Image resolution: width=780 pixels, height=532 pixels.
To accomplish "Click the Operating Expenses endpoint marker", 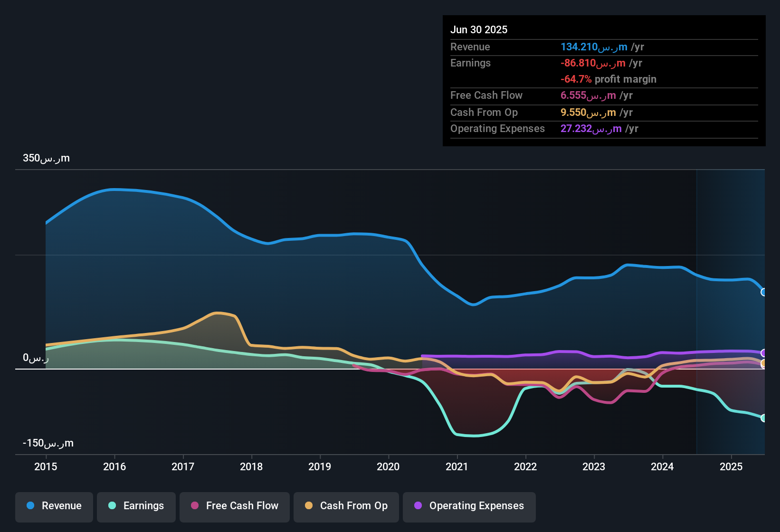I will tap(763, 353).
